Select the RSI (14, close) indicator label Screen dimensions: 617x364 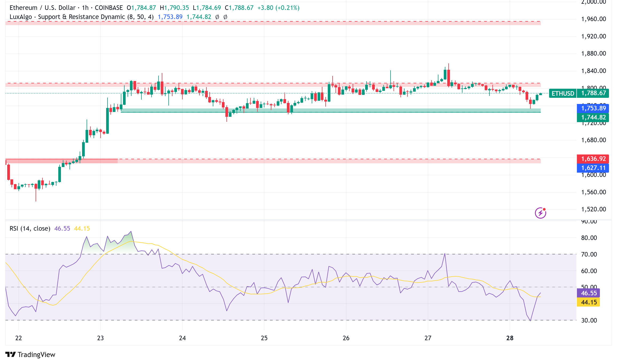(x=30, y=229)
